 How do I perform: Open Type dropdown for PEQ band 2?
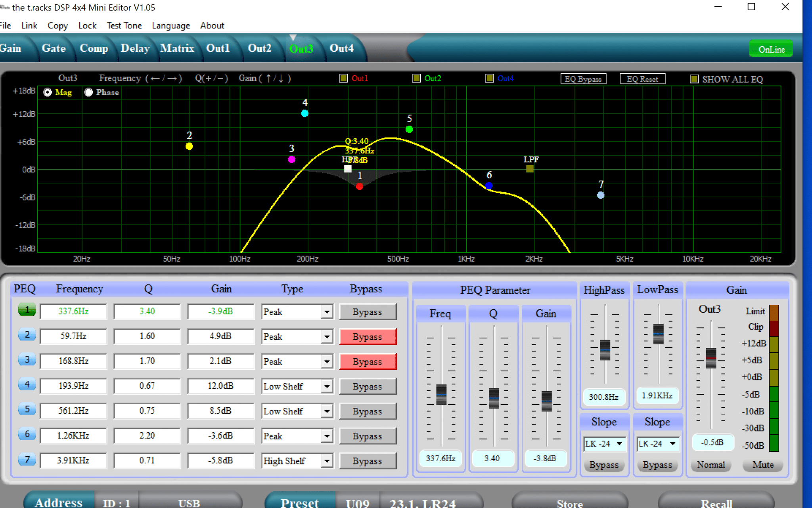point(327,337)
